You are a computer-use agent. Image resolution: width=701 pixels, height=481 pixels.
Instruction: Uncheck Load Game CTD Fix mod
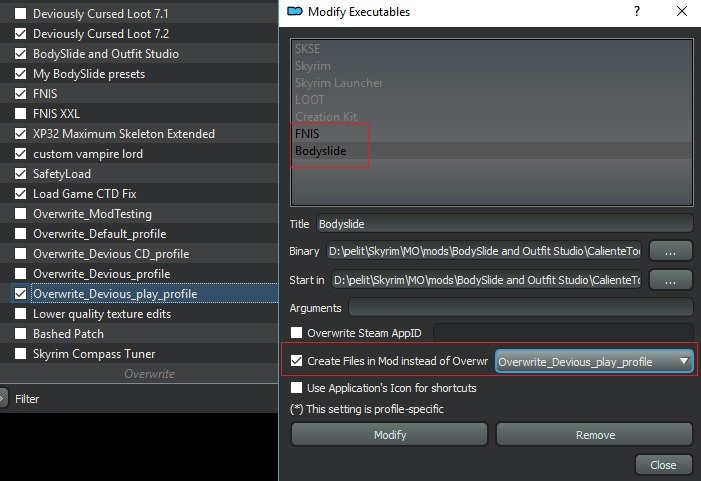[21, 194]
